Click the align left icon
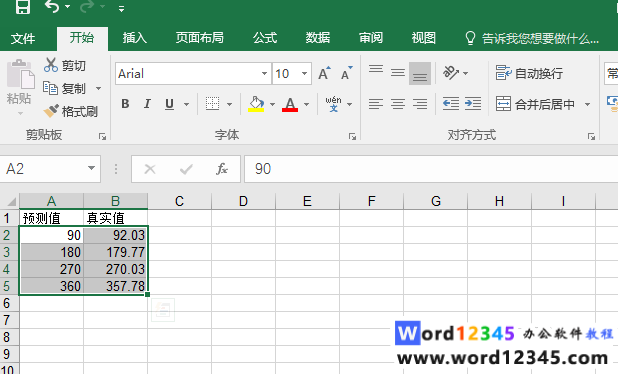Viewport: 618px width, 374px height. click(x=376, y=104)
